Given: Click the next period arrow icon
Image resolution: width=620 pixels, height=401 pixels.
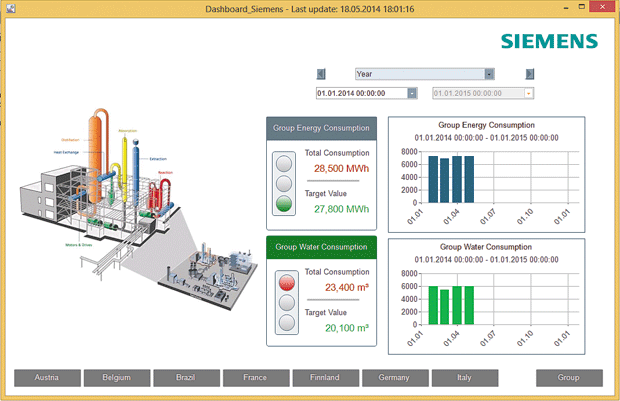Looking at the screenshot, I should [530, 74].
